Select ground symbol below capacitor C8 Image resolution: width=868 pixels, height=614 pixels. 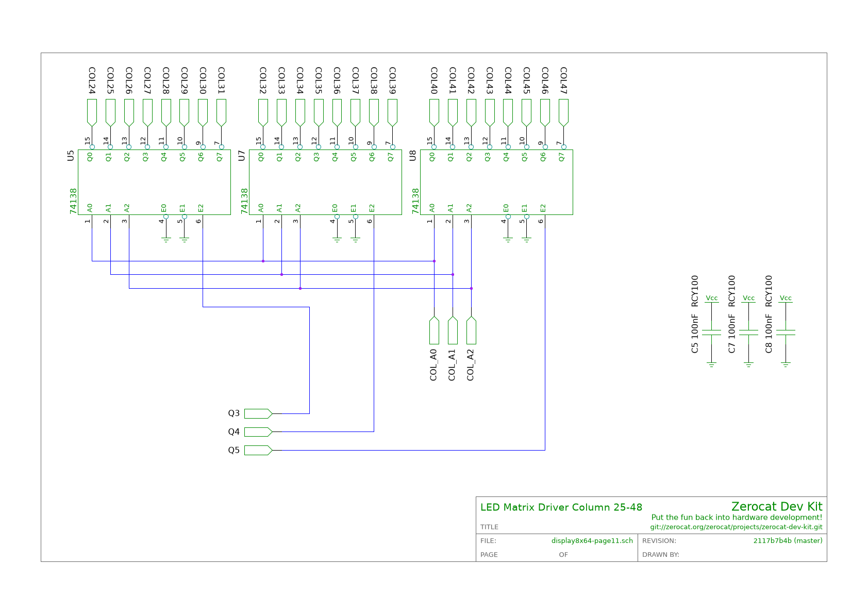click(x=786, y=365)
